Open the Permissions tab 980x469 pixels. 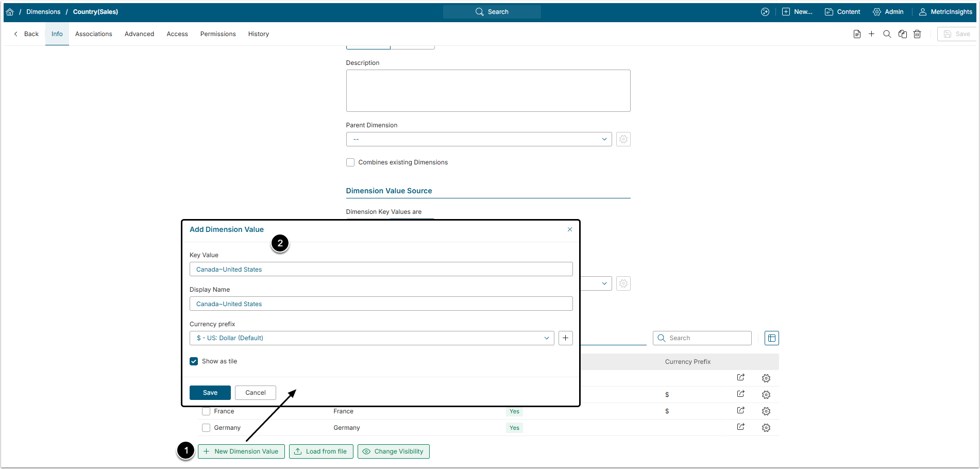pyautogui.click(x=218, y=34)
